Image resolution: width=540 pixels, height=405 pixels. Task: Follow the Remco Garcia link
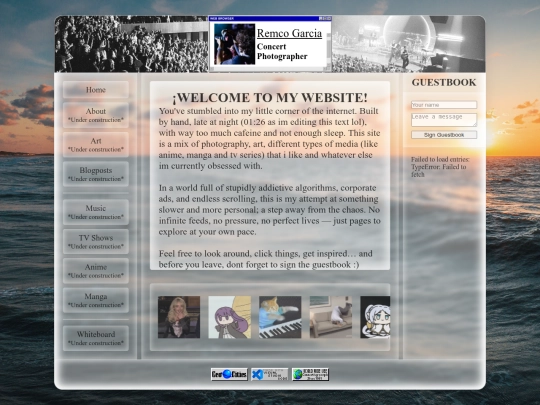(289, 33)
